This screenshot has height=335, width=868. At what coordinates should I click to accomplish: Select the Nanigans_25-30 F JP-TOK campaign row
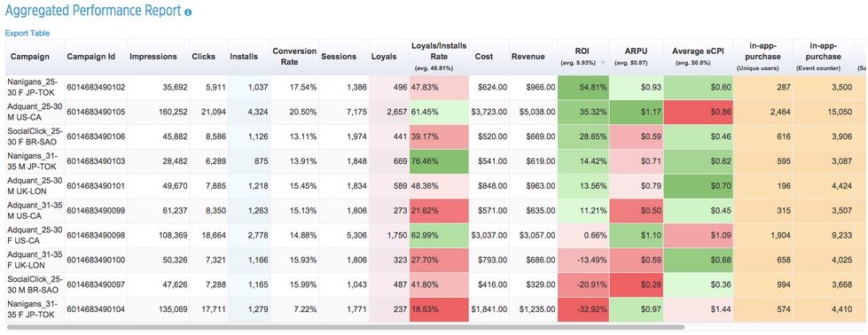(430, 88)
